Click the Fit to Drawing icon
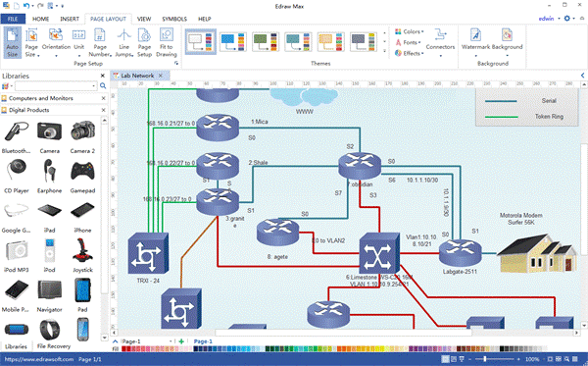Image resolution: width=588 pixels, height=366 pixels. pyautogui.click(x=167, y=43)
